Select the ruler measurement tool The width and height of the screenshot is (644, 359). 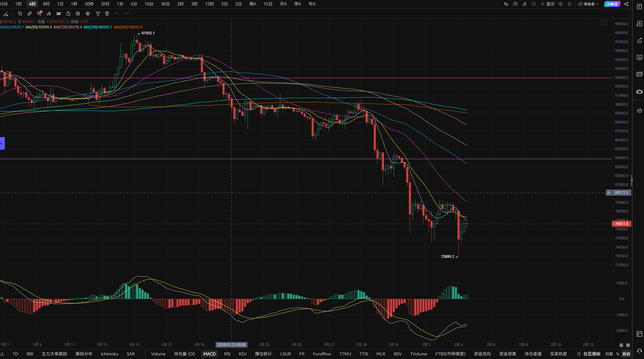(30, 14)
